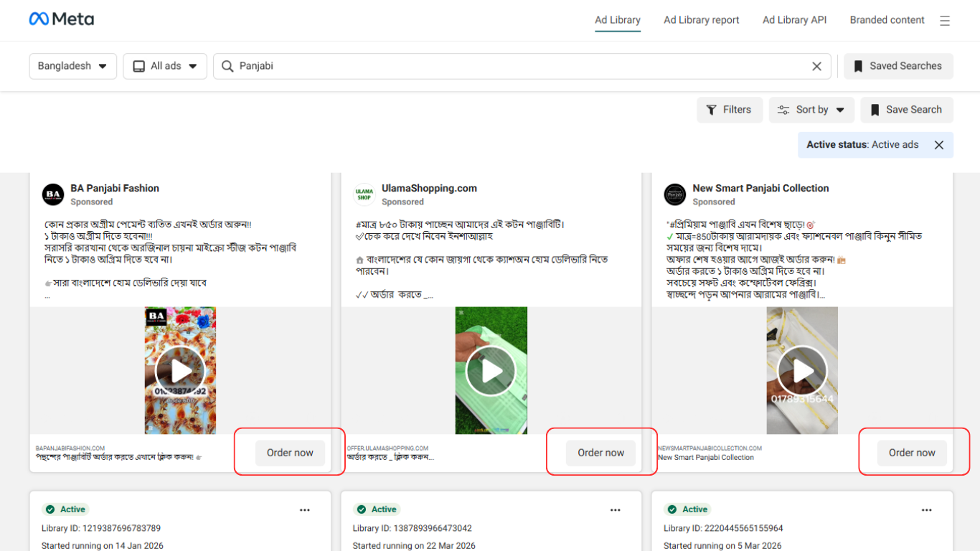Expand the Bangladesh country dropdown
Viewport: 980px width, 551px height.
pyautogui.click(x=72, y=66)
